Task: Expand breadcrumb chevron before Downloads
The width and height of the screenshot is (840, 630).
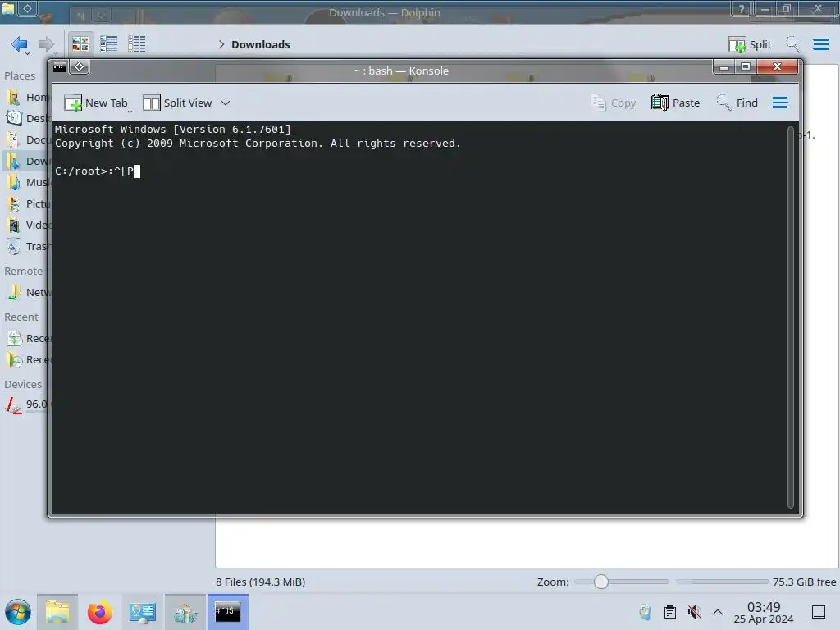Action: (221, 44)
